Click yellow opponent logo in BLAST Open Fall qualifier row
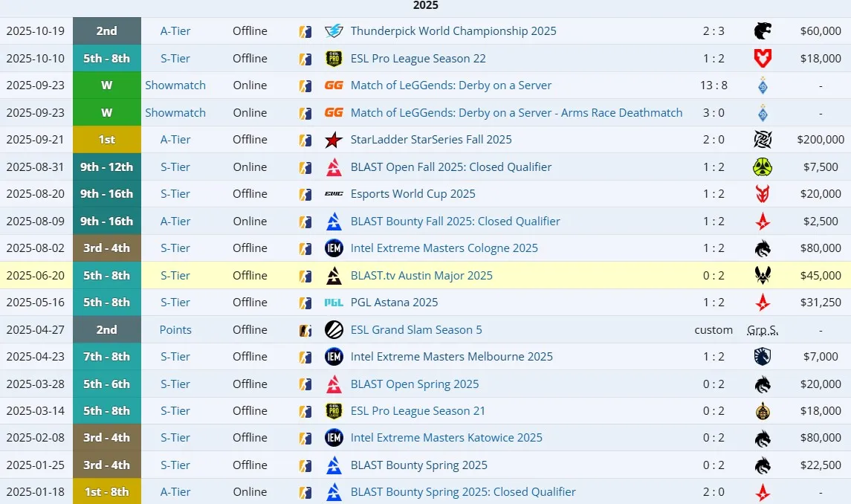Image resolution: width=851 pixels, height=504 pixels. click(763, 167)
